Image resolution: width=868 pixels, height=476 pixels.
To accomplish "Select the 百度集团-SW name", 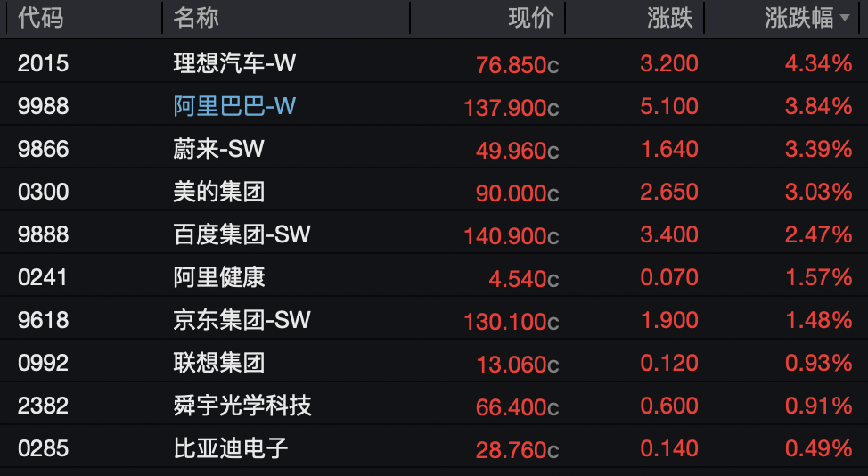I will [242, 234].
